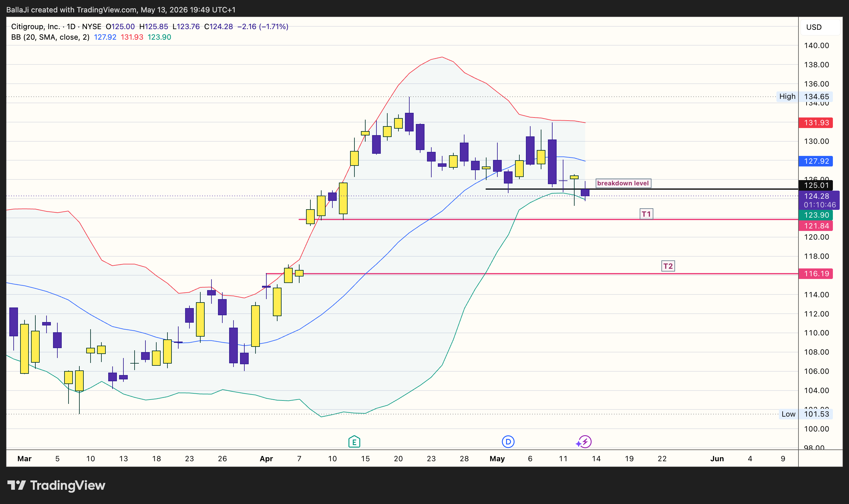The image size is (849, 504).
Task: Click date '28' on the time axis
Action: tap(464, 458)
